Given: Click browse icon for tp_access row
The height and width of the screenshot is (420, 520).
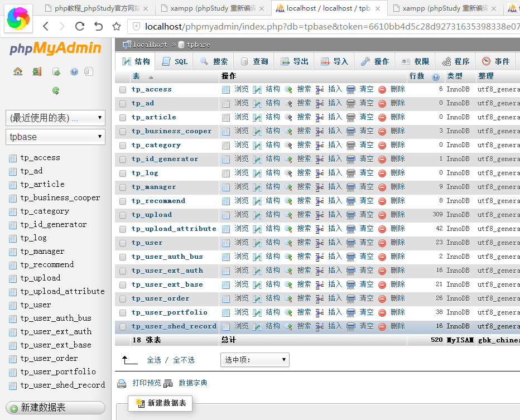Looking at the screenshot, I should coord(226,89).
